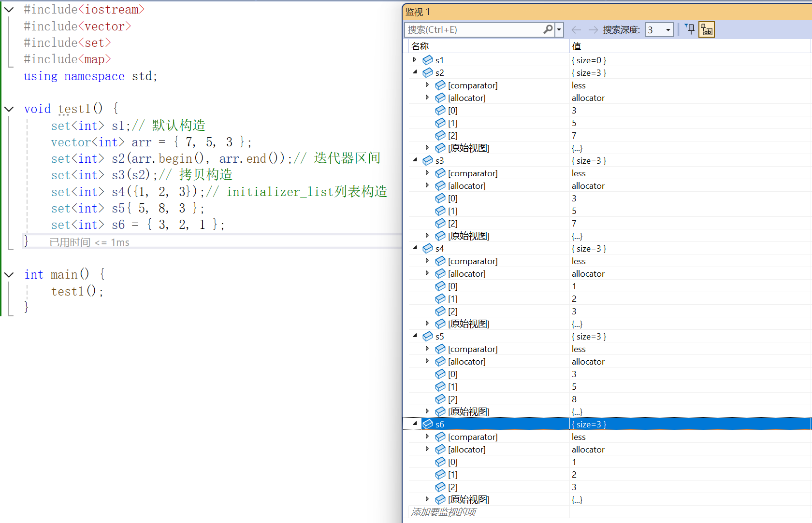Open the search depth combo box
Viewport: 812px width, 523px height.
[x=659, y=29]
